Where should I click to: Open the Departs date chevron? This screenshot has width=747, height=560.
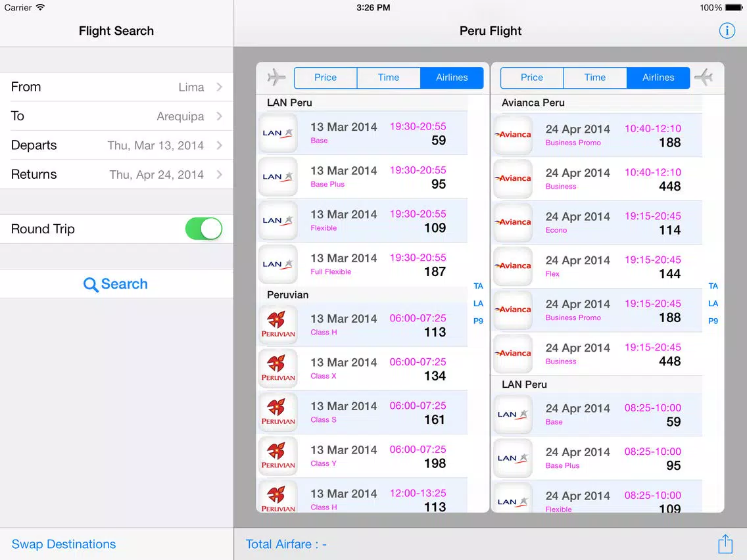[x=219, y=145]
